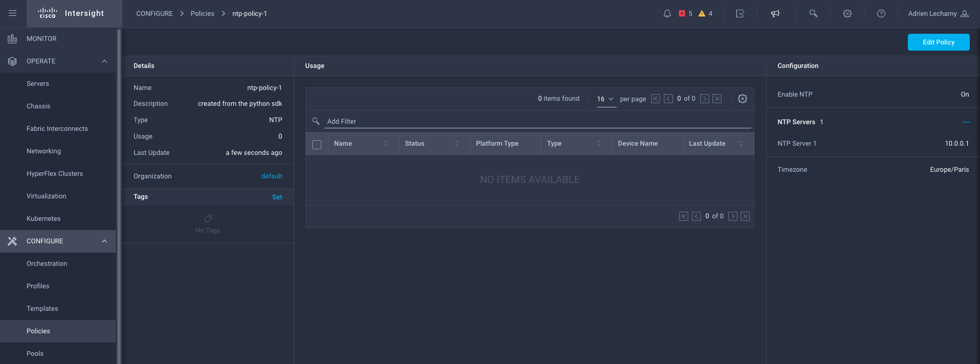Image resolution: width=980 pixels, height=364 pixels.
Task: Open the 16 per page dropdown
Action: coord(605,99)
